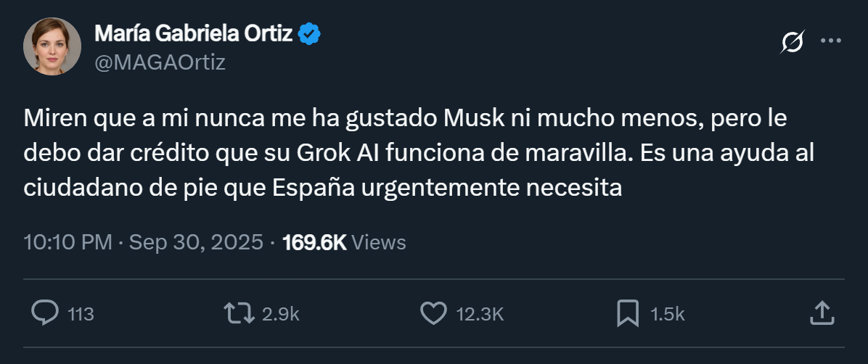The image size is (868, 364).
Task: Click the 1.5k bookmarks count
Action: tap(668, 314)
